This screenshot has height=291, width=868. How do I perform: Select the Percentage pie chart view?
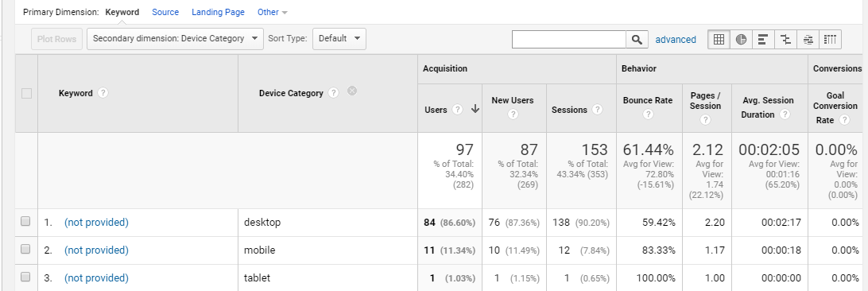coord(741,39)
